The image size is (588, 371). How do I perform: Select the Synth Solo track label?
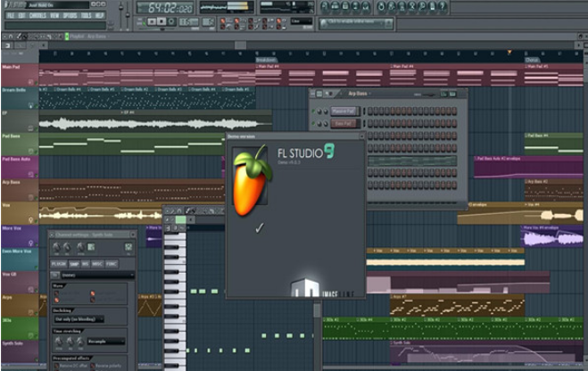coord(12,343)
